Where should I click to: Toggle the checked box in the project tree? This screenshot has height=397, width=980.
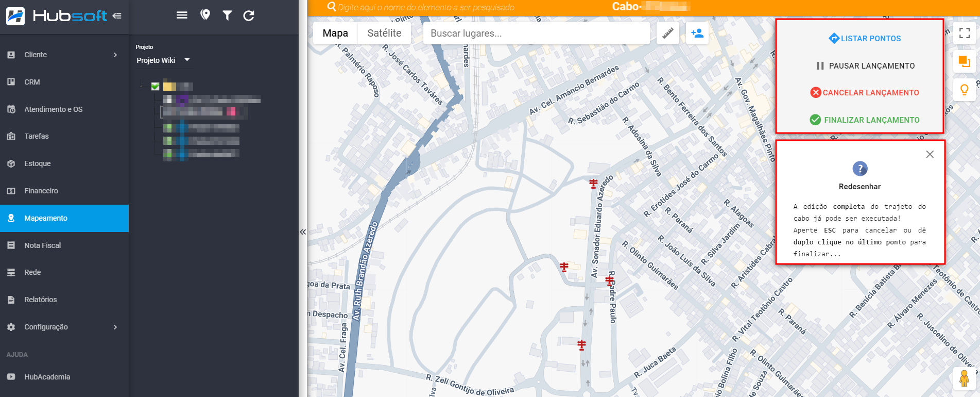[155, 86]
